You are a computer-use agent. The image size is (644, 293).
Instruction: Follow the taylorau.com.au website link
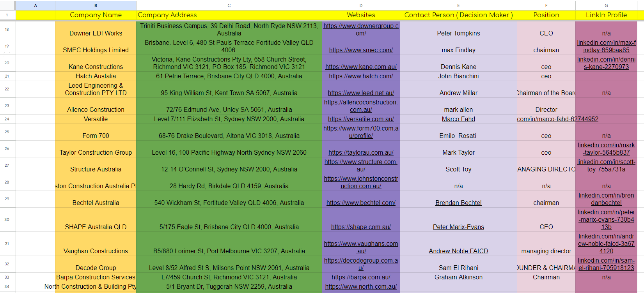point(361,152)
